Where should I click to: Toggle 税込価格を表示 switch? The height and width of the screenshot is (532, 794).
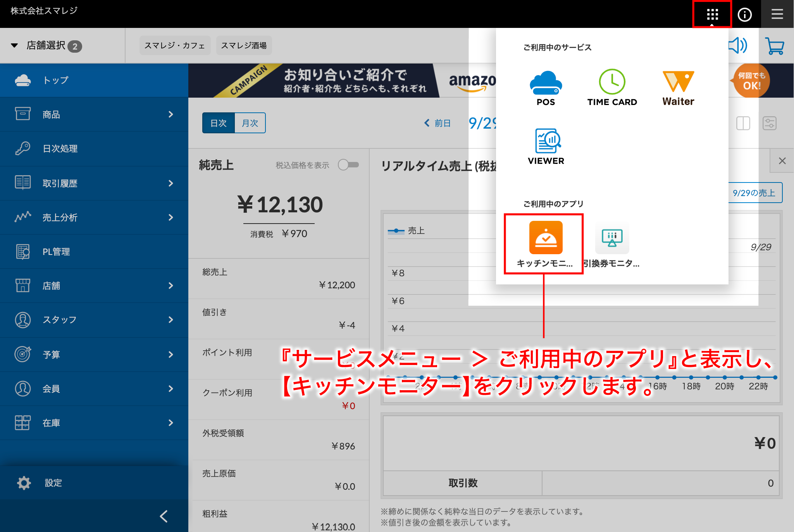tap(348, 165)
